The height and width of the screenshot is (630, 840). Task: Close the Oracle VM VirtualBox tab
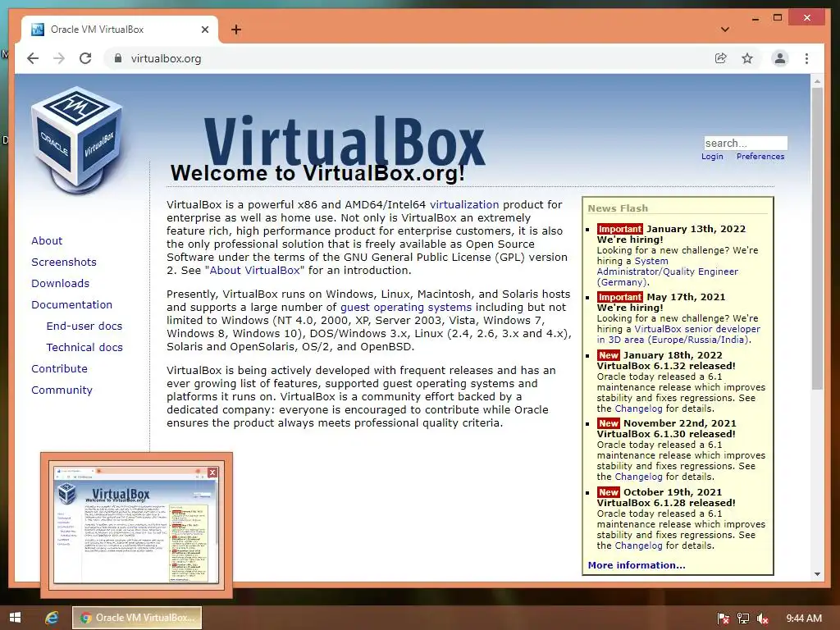pyautogui.click(x=204, y=30)
